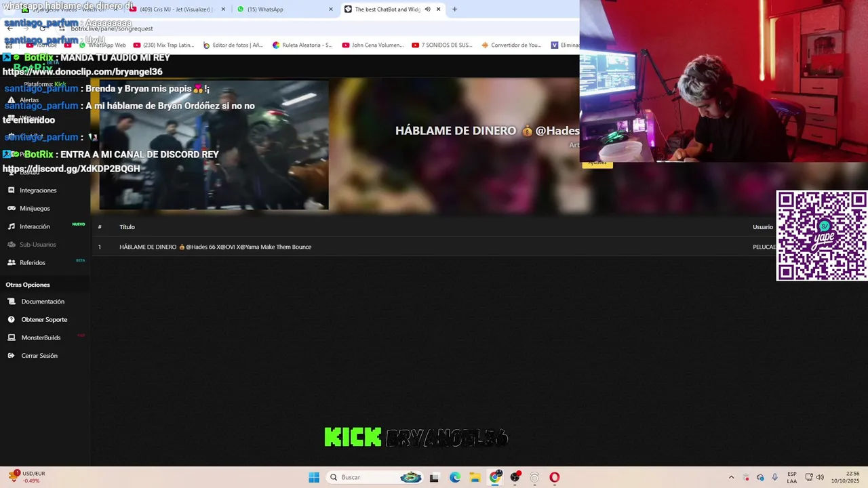This screenshot has height=488, width=868.
Task: Click the USD/EUR widget in taskbar
Action: pyautogui.click(x=27, y=477)
